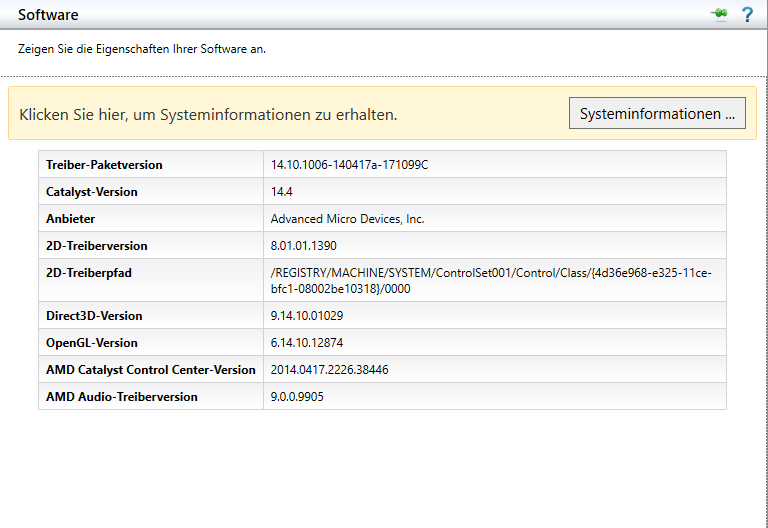Select the audio driver value 9.0.0.9905
Screen dimensions: 768x528
297,396
